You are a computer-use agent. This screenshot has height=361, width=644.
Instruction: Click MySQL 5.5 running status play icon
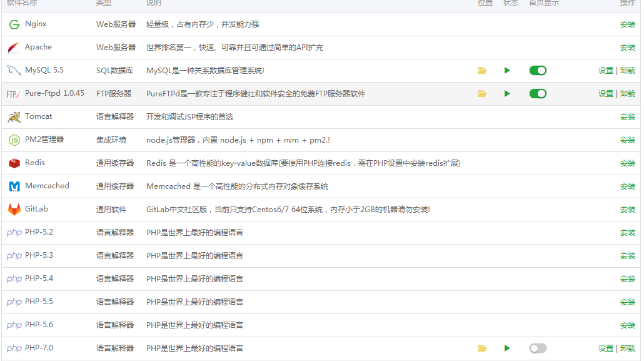coord(507,71)
